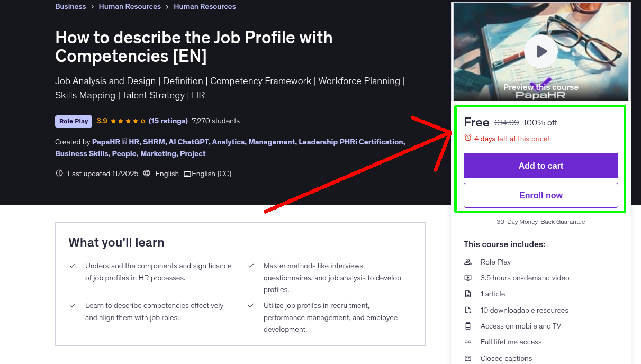Click the red alarm clock countdown icon
The height and width of the screenshot is (364, 641).
click(x=468, y=138)
